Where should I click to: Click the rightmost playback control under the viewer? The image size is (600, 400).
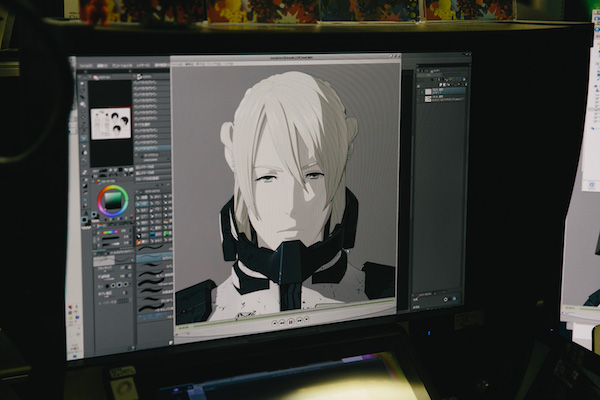(x=307, y=319)
